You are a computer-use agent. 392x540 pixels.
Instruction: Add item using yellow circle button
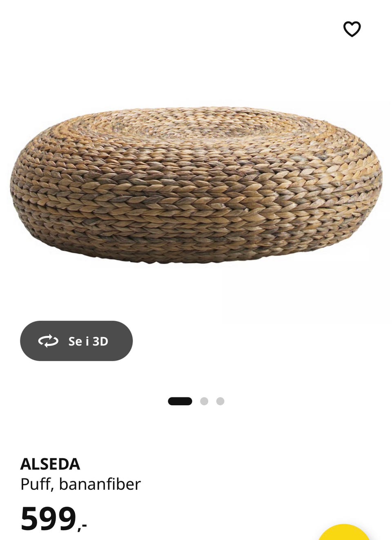(344, 532)
